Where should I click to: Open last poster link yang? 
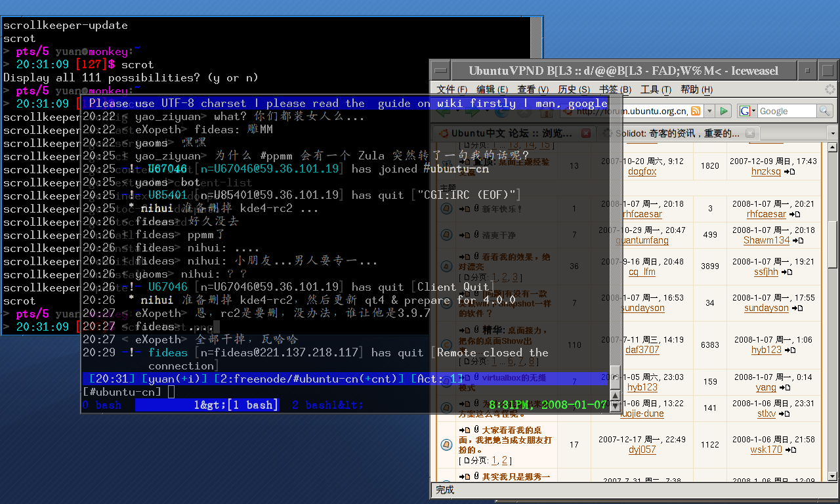pyautogui.click(x=766, y=387)
